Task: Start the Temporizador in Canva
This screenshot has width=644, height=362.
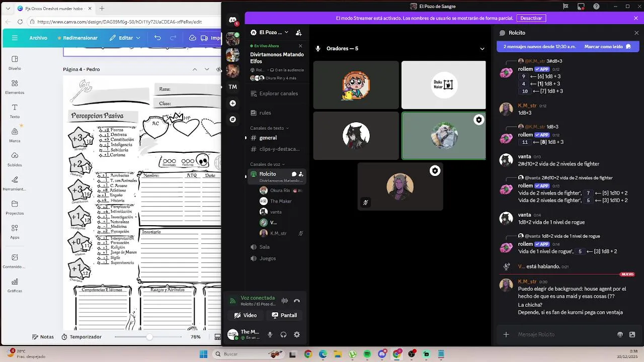Action: [x=82, y=337]
